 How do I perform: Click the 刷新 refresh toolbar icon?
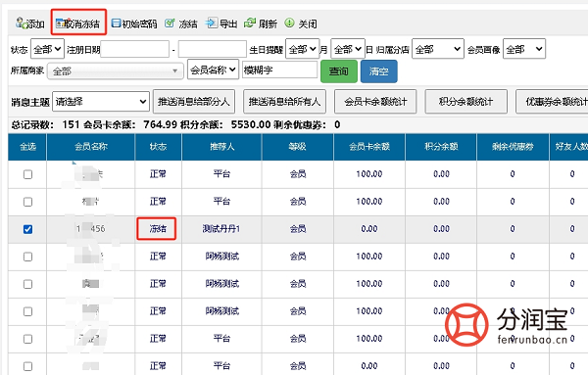250,23
